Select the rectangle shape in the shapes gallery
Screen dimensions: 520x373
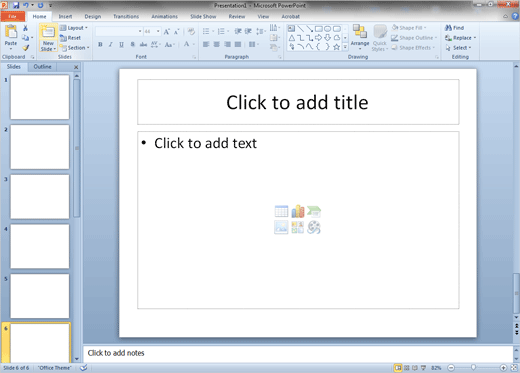tap(319, 29)
